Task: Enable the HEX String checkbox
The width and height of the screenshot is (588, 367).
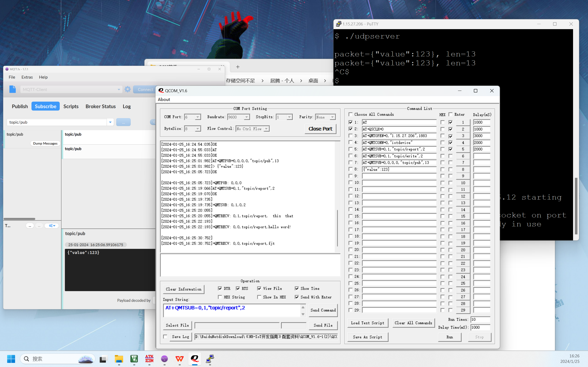Action: point(220,297)
